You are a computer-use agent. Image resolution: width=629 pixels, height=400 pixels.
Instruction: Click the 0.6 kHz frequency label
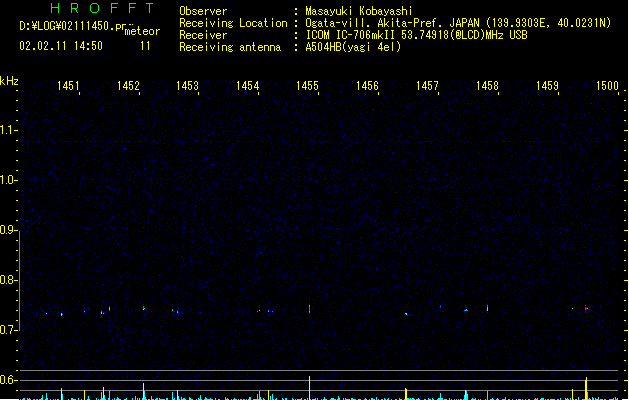[x=7, y=380]
